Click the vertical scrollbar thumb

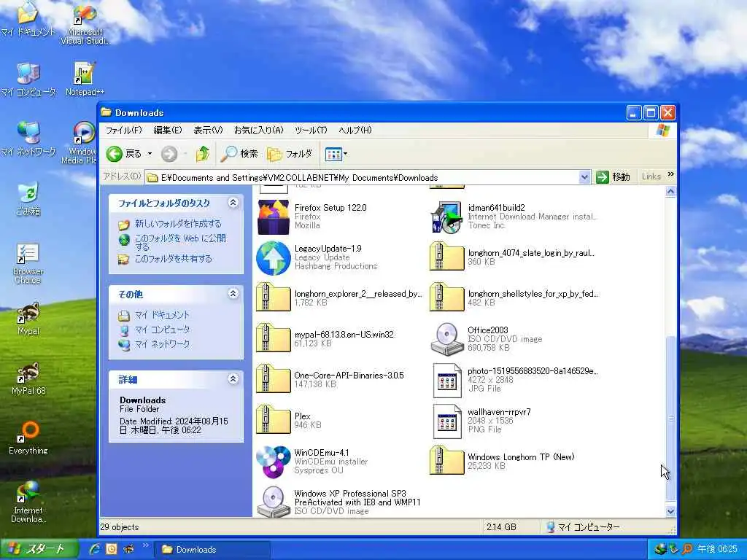pyautogui.click(x=670, y=418)
